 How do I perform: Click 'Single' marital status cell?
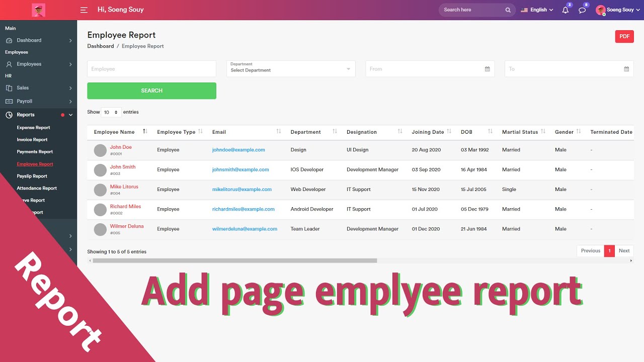[509, 190]
